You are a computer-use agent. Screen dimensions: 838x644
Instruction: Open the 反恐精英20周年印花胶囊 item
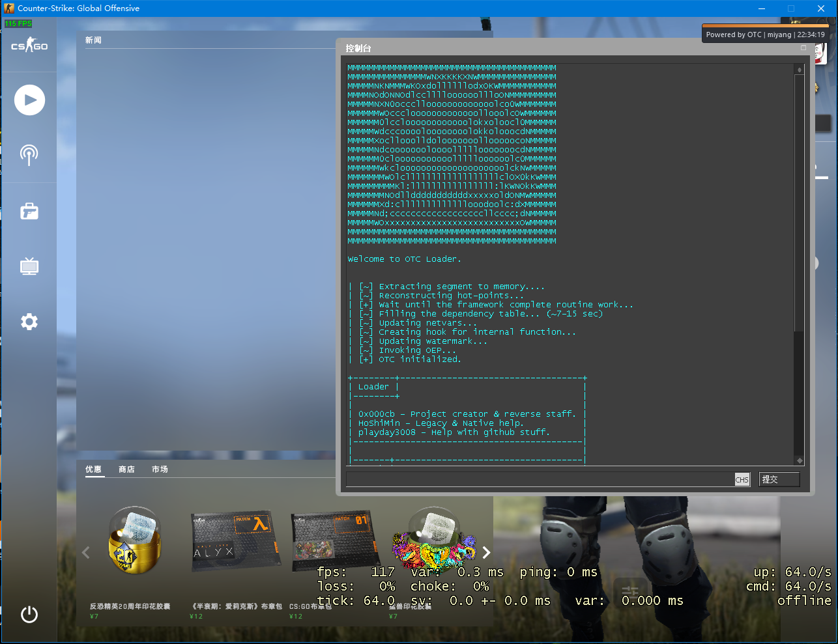point(135,540)
